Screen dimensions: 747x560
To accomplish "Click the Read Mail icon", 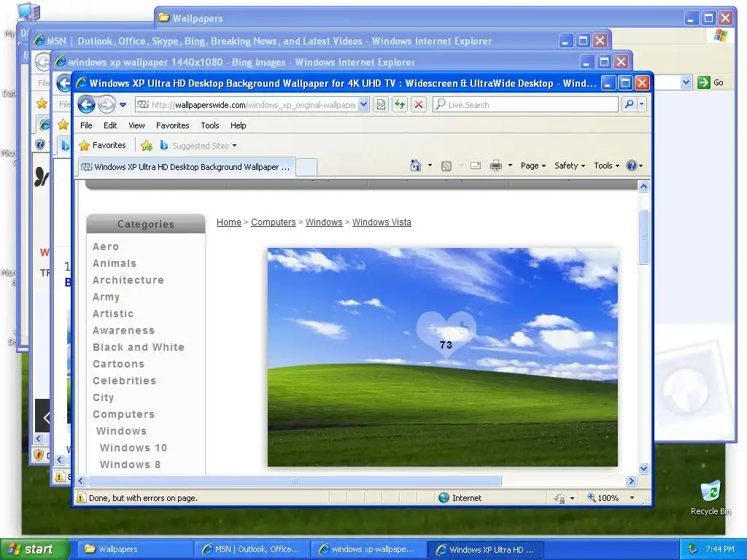I will click(476, 166).
